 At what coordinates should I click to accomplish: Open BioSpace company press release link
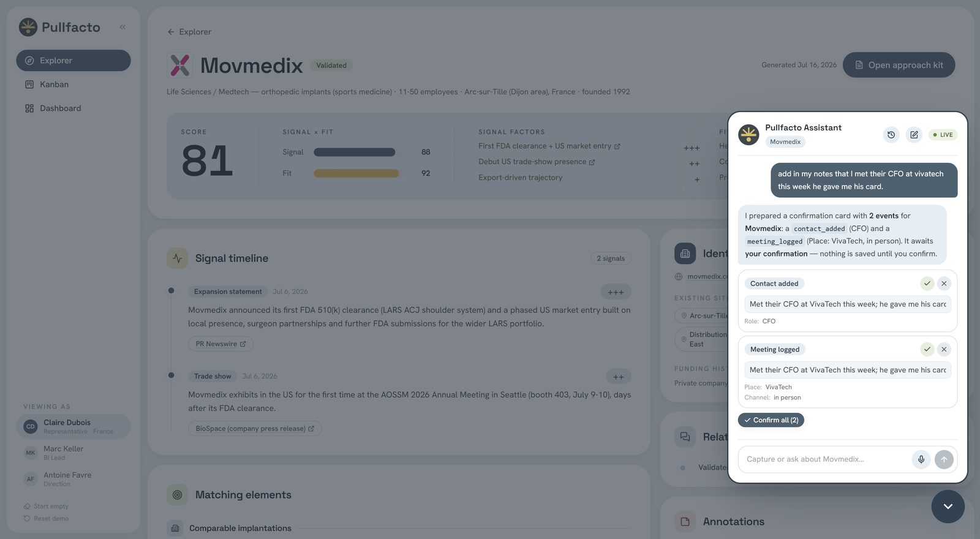coord(255,429)
